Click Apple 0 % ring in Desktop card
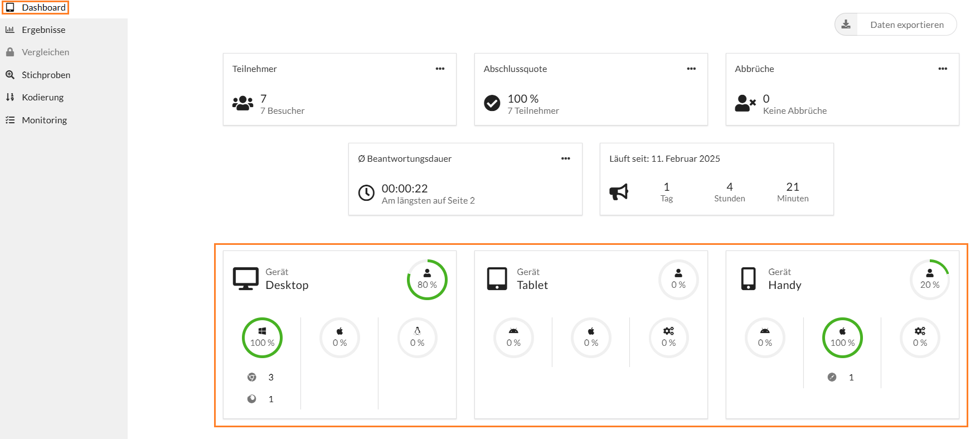 339,337
